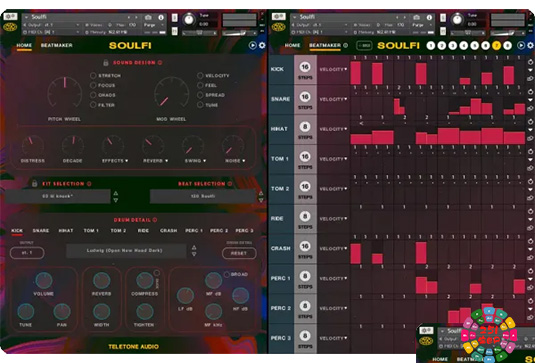Open settings gear beside the Home play button
This screenshot has height=363, width=535.
(262, 45)
